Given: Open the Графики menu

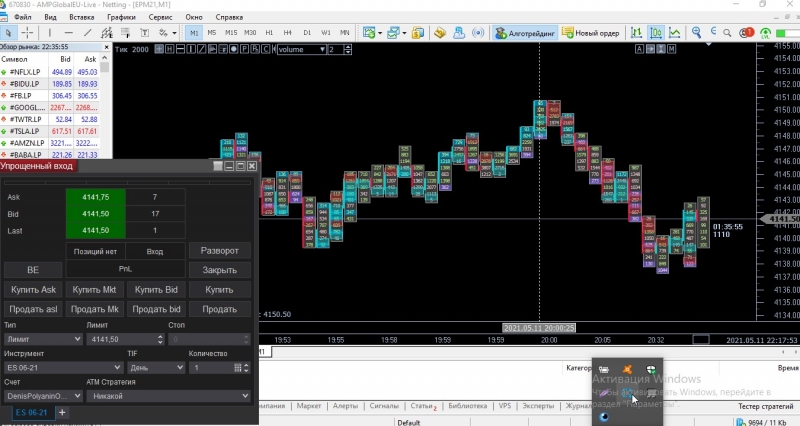Looking at the screenshot, I should 122,17.
